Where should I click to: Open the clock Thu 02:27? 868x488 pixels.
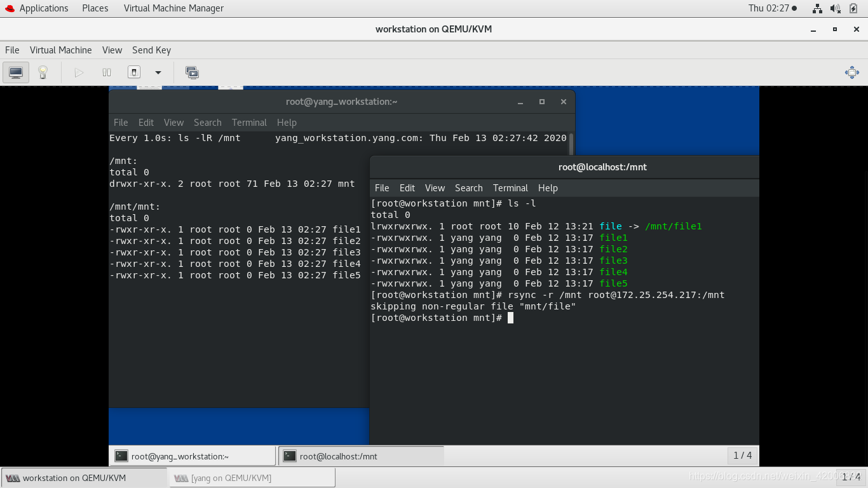click(772, 8)
